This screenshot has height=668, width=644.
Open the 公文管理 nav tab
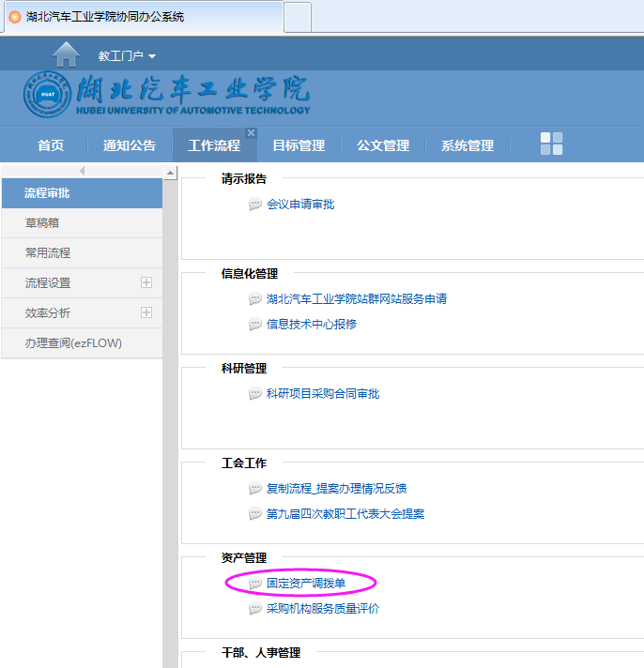383,145
